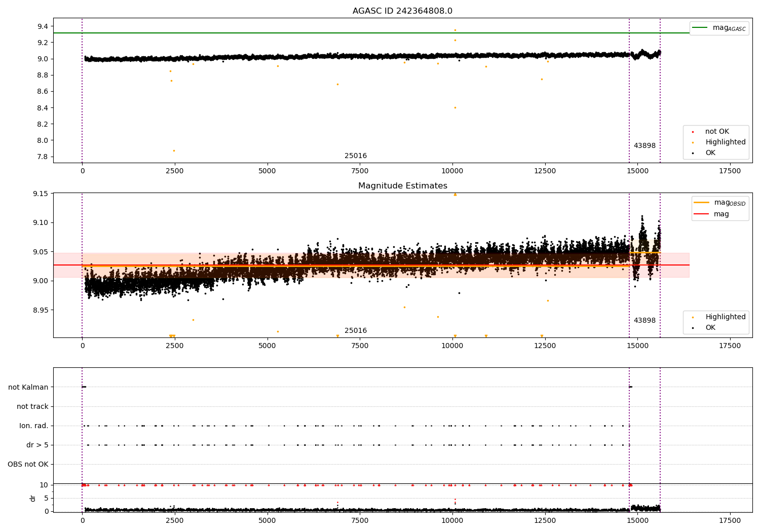
Task: Click obsid label 43898 in Magnitude Estimates plot
Action: point(644,321)
